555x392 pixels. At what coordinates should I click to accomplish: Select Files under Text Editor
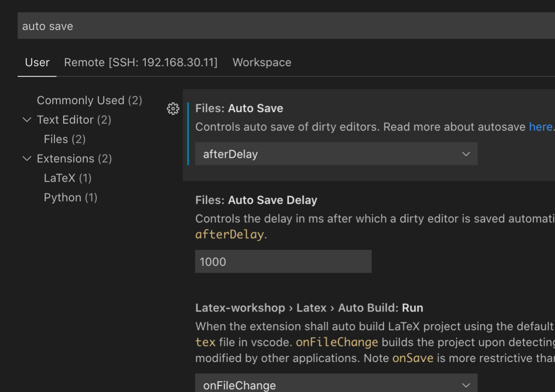pos(65,139)
